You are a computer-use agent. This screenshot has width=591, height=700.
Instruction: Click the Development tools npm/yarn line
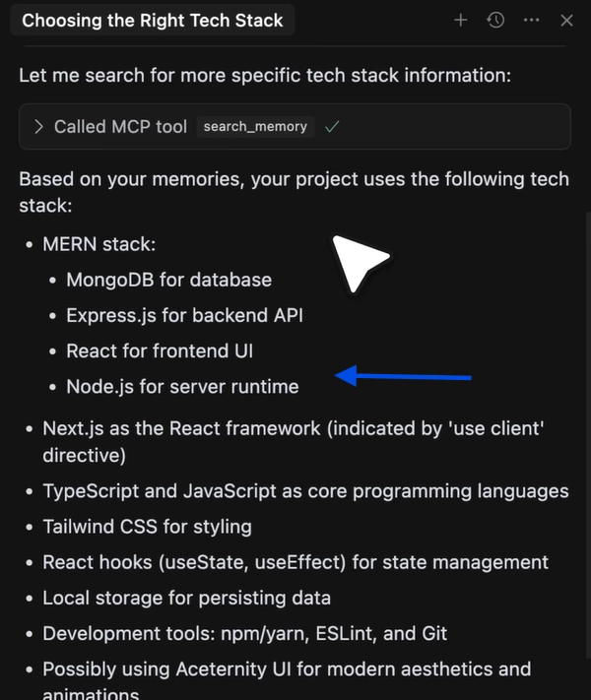[245, 634]
